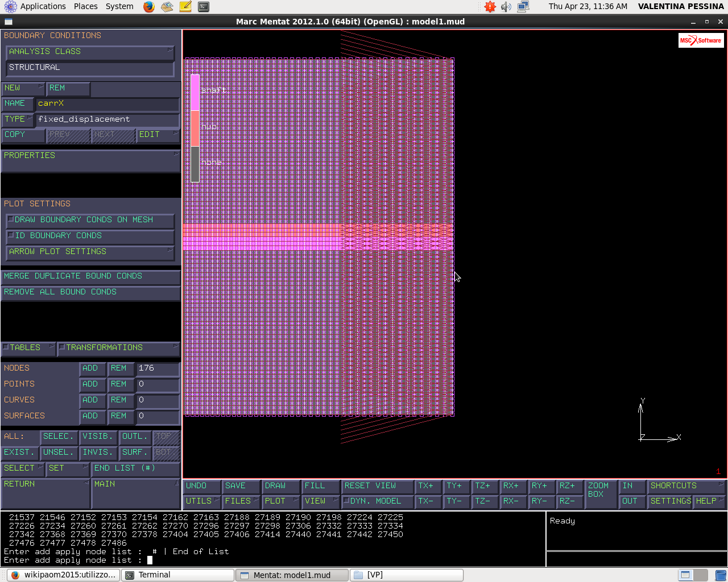Open the SELECT submenu

(x=23, y=468)
